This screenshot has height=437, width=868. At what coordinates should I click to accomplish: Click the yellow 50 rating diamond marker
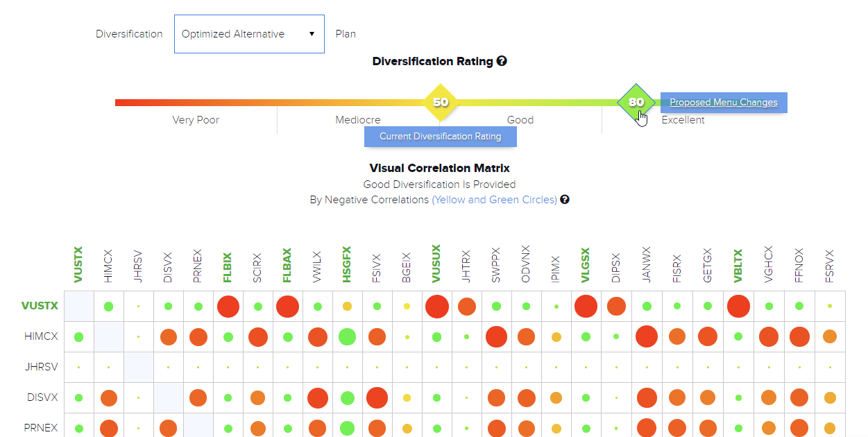coord(441,102)
